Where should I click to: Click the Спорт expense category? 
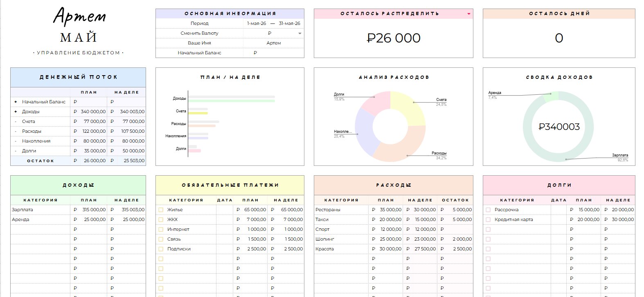(x=322, y=229)
